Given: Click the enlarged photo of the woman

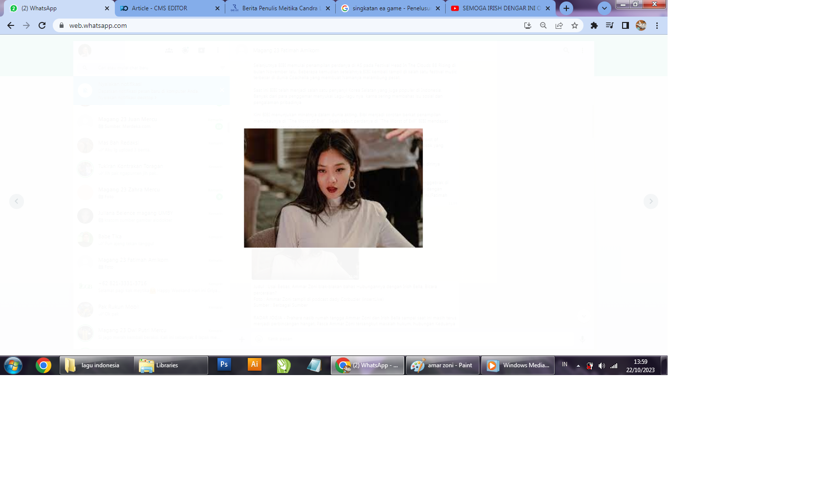Looking at the screenshot, I should click(333, 188).
